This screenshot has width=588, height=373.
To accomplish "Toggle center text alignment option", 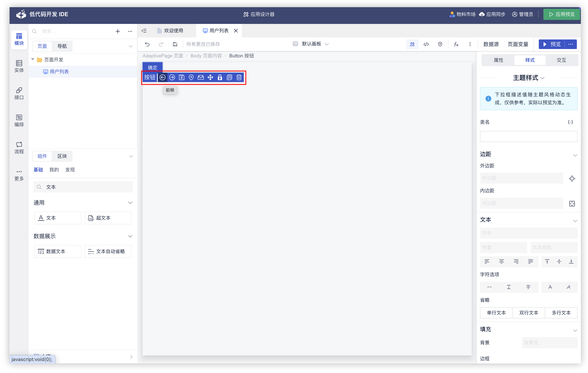I will (501, 262).
